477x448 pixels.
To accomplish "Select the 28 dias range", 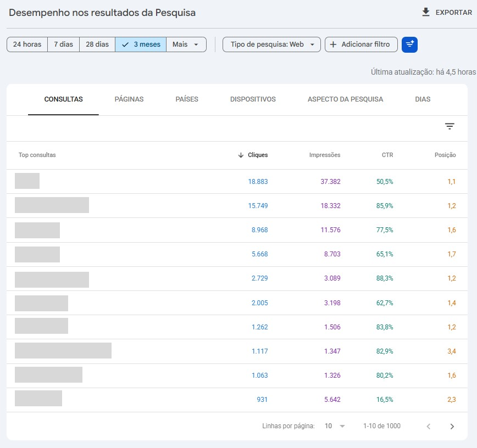I will click(97, 44).
